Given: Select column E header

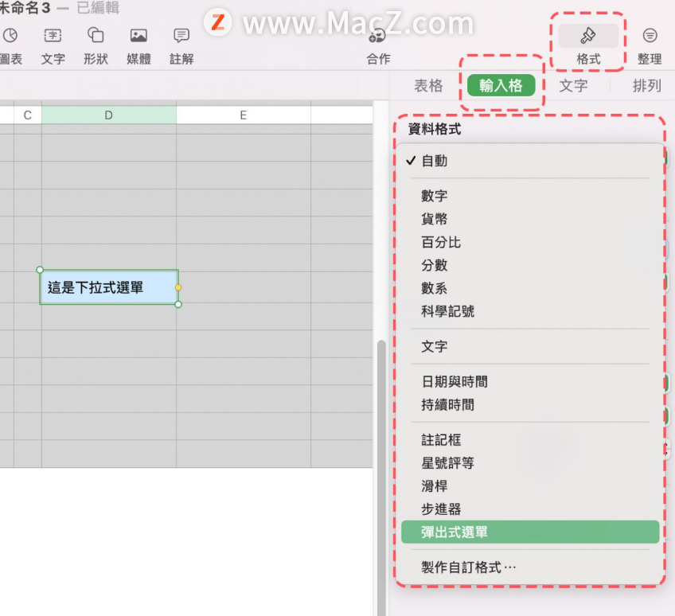Looking at the screenshot, I should click(244, 115).
